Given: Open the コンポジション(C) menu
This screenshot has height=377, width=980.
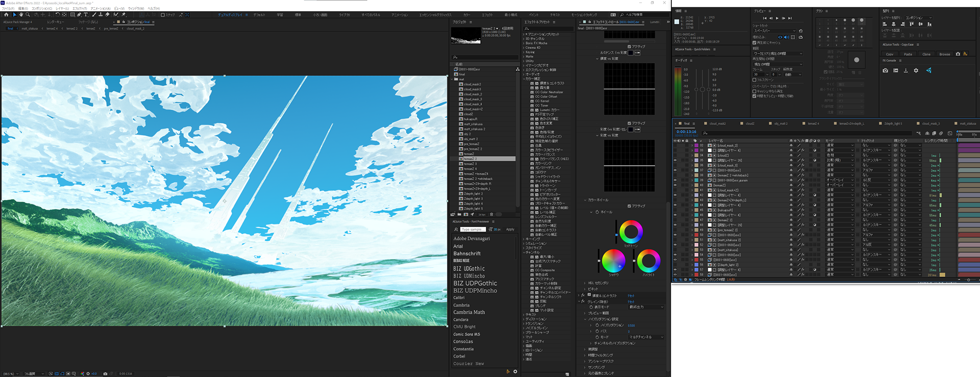Looking at the screenshot, I should coord(42,8).
